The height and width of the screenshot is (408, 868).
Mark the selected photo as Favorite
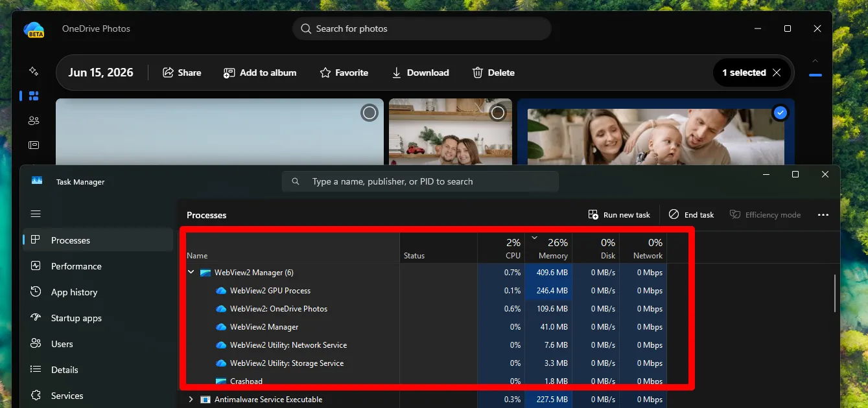click(x=344, y=73)
